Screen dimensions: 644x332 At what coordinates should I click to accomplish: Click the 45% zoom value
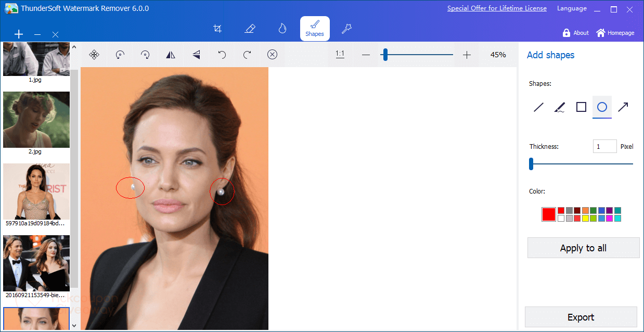(x=498, y=55)
